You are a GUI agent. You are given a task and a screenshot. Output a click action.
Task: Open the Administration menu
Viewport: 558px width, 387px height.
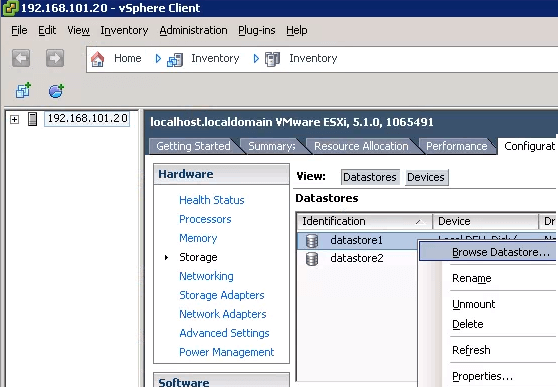tap(193, 31)
